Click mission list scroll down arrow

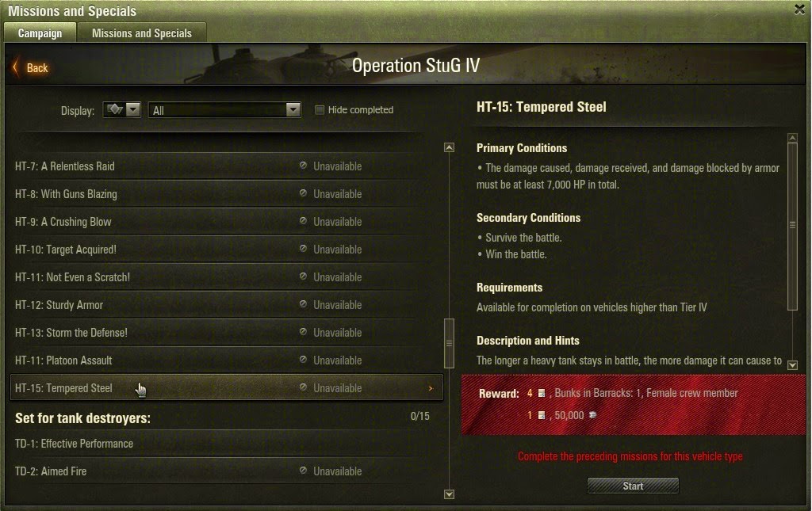(x=449, y=494)
